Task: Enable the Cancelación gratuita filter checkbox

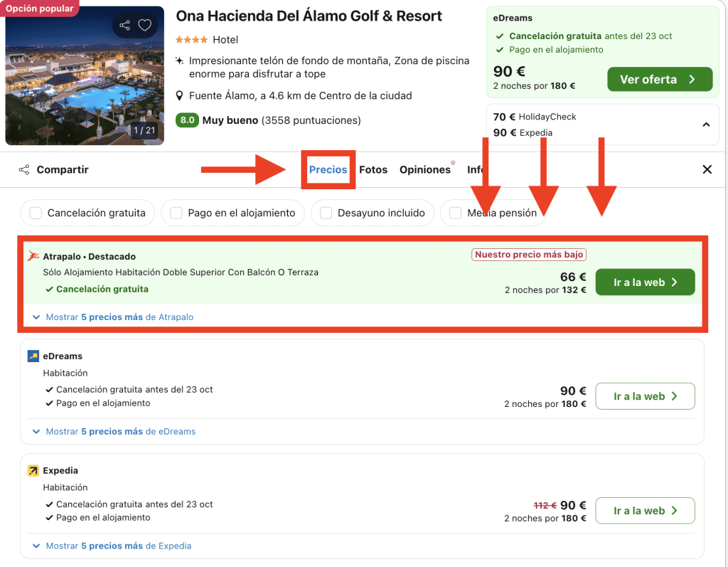Action: tap(36, 213)
